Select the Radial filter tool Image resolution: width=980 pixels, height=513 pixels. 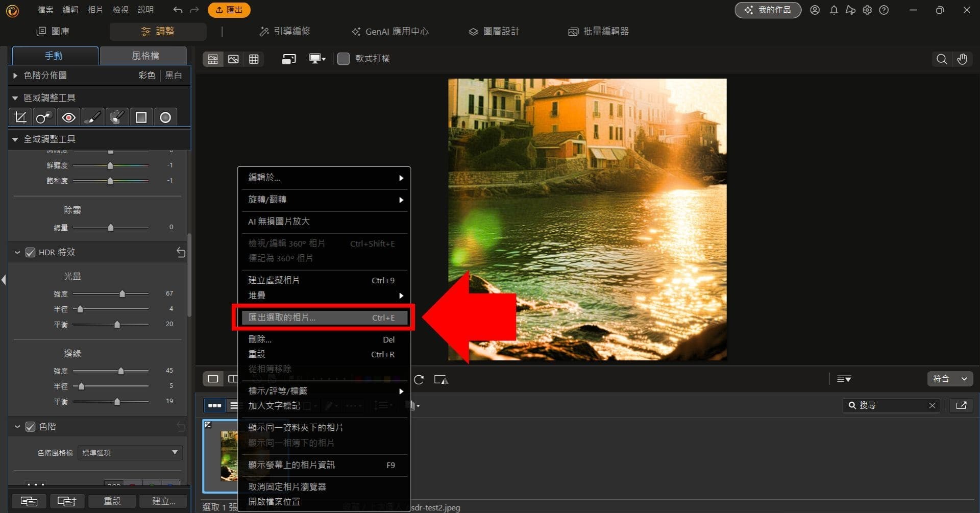[165, 117]
